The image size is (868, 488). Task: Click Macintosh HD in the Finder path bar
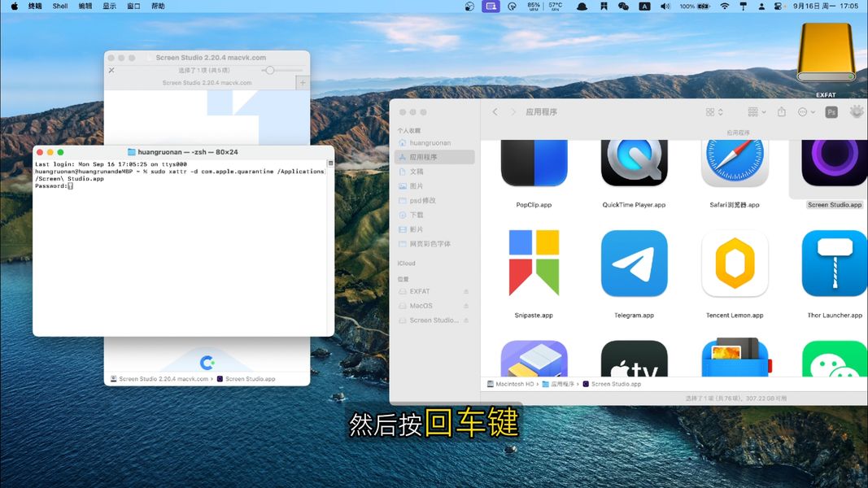(510, 384)
